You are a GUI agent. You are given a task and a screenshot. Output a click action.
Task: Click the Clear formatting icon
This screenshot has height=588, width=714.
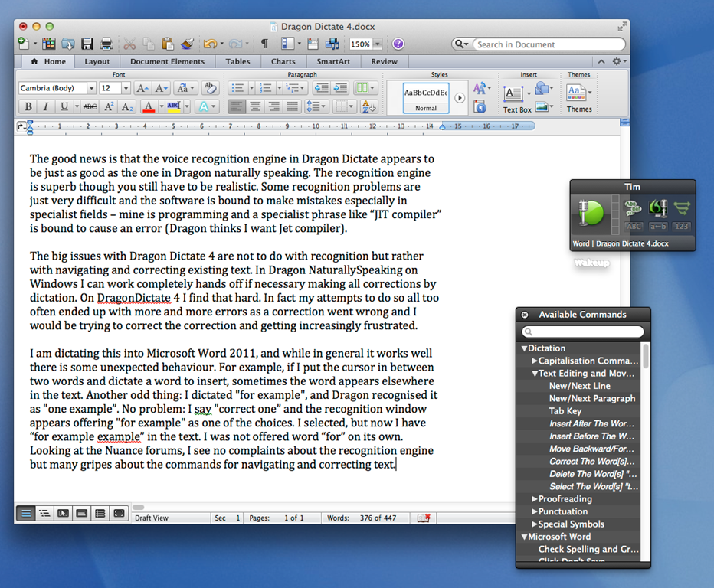210,88
